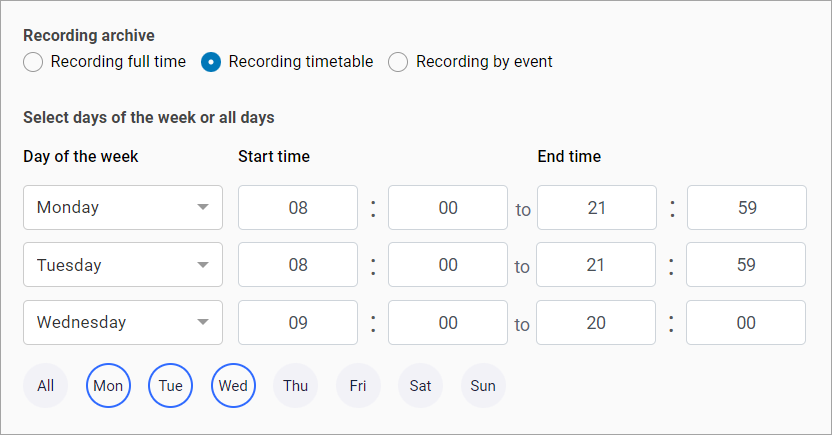Toggle the All days chip

pyautogui.click(x=46, y=386)
